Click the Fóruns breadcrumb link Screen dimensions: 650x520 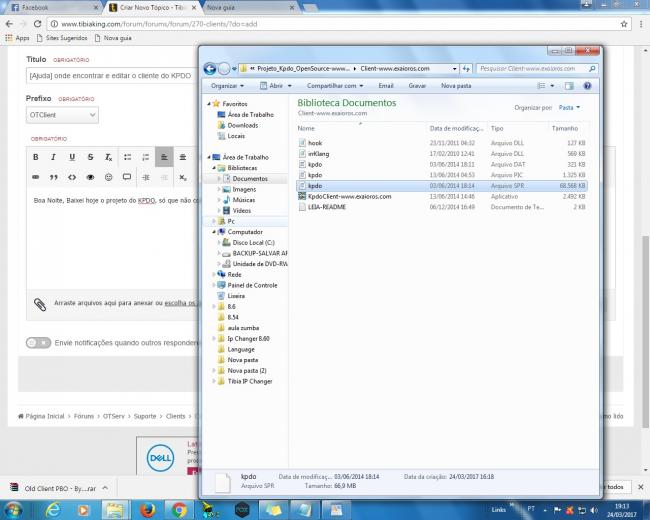pyautogui.click(x=84, y=416)
